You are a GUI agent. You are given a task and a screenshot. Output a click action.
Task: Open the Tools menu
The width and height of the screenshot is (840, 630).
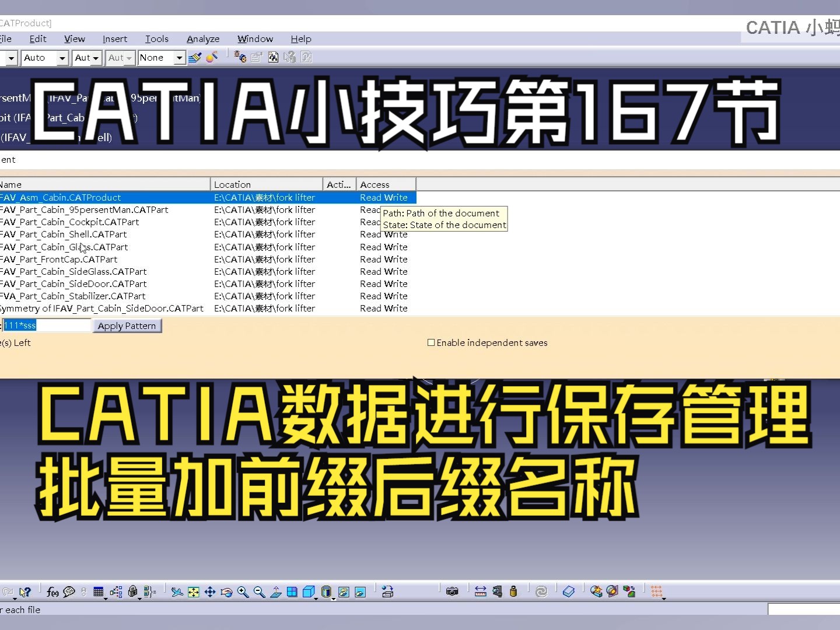pyautogui.click(x=157, y=39)
